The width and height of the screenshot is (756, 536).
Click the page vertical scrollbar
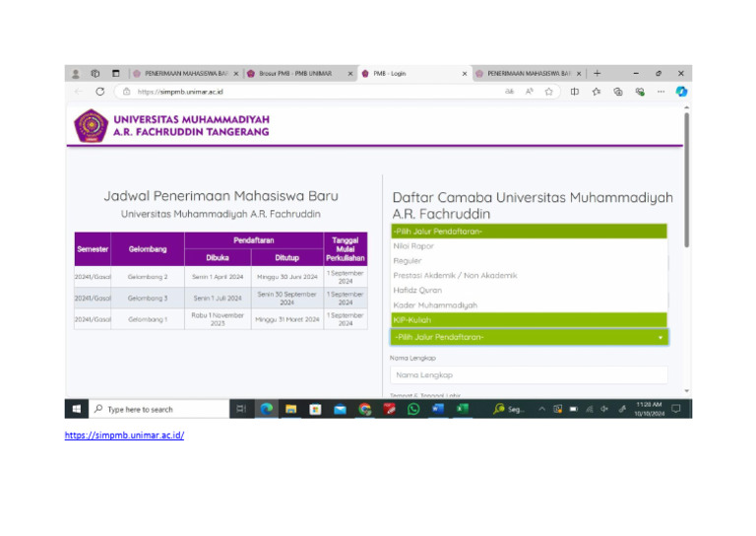(x=686, y=180)
